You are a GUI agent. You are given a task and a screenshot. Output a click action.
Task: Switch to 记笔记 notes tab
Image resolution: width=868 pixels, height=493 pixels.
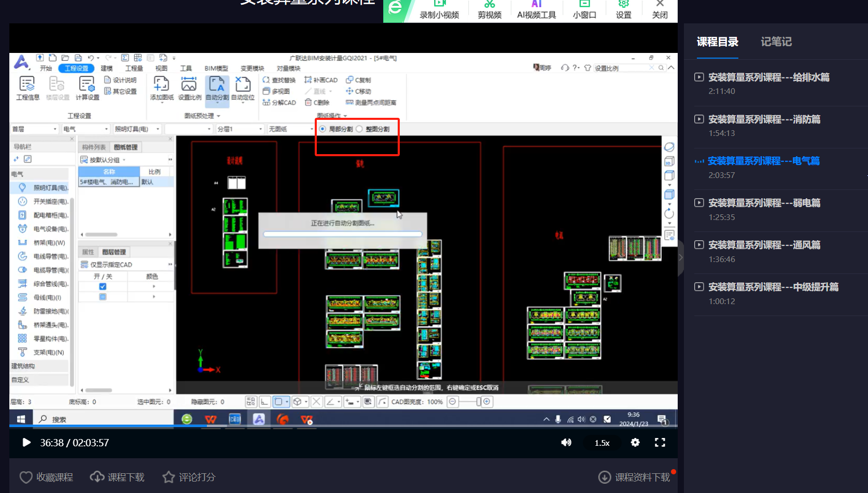(776, 42)
